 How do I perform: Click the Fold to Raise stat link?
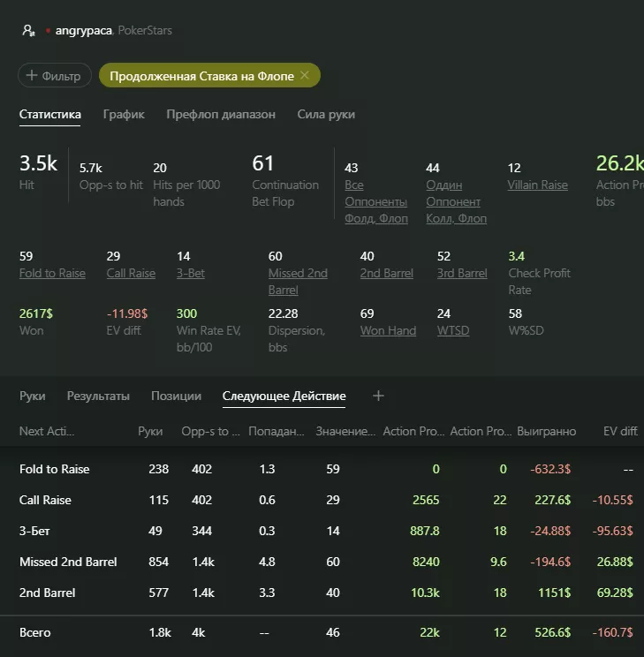[x=52, y=273]
